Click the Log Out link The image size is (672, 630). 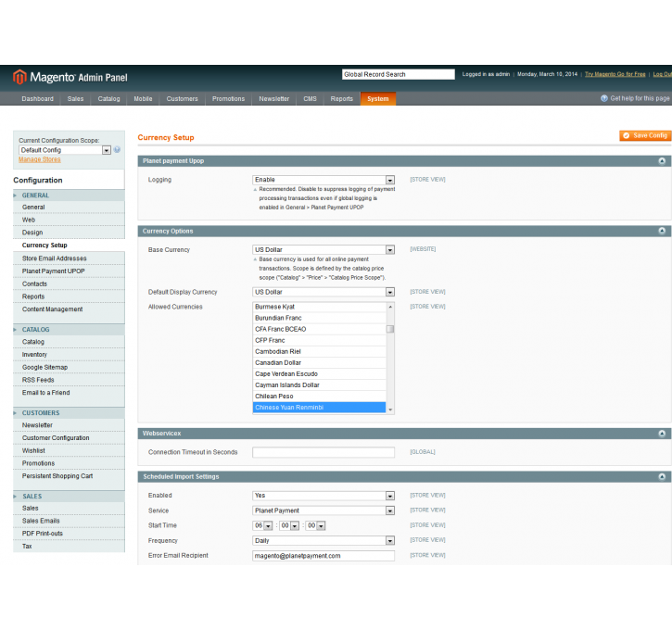(x=662, y=74)
